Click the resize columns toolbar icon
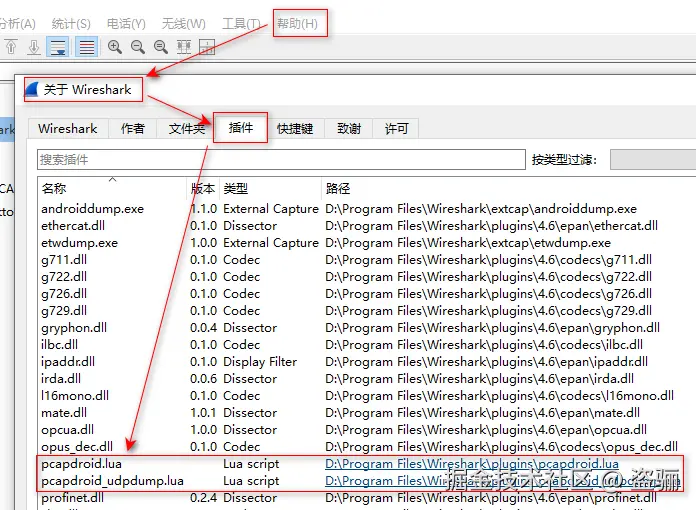This screenshot has width=696, height=510. [x=184, y=46]
